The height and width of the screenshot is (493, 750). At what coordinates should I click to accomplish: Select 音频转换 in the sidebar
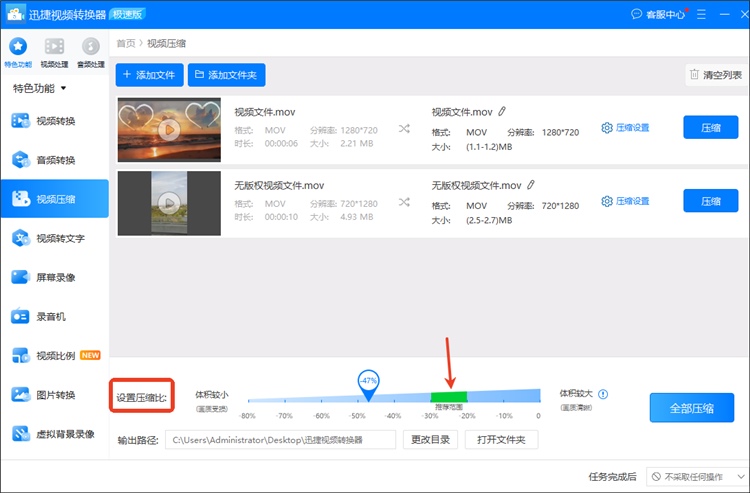55,160
